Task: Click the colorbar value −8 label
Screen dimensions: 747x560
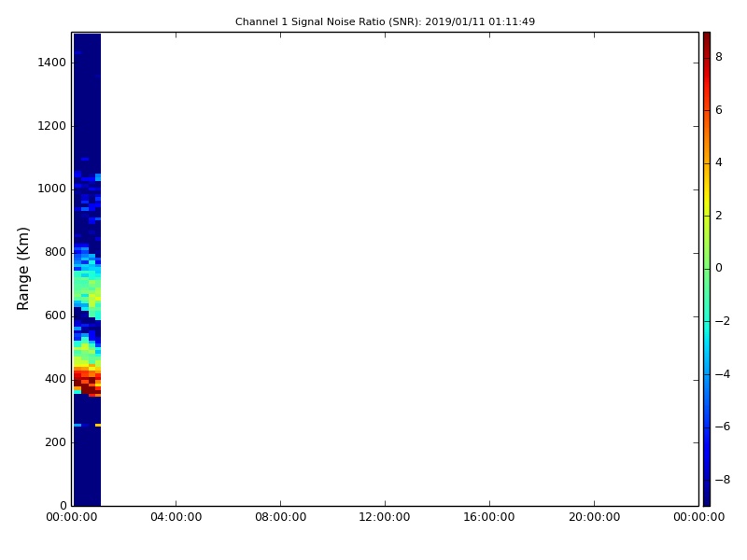Action: point(722,480)
